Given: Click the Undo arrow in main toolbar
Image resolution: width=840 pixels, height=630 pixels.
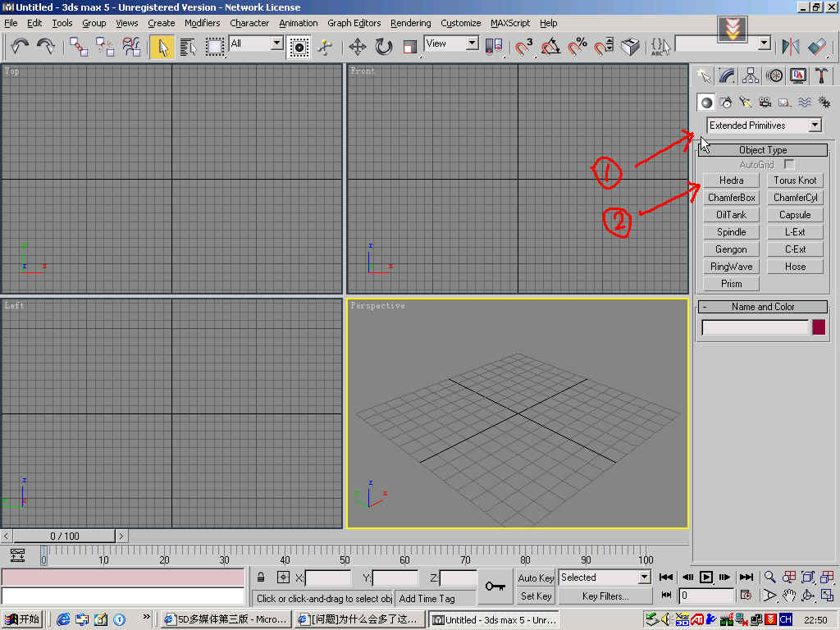Looking at the screenshot, I should 20,47.
